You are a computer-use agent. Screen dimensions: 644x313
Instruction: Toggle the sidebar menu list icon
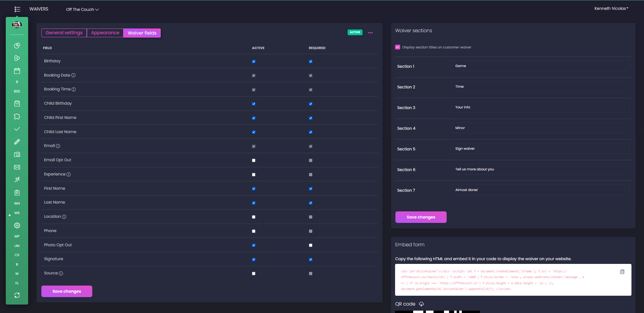tap(17, 9)
